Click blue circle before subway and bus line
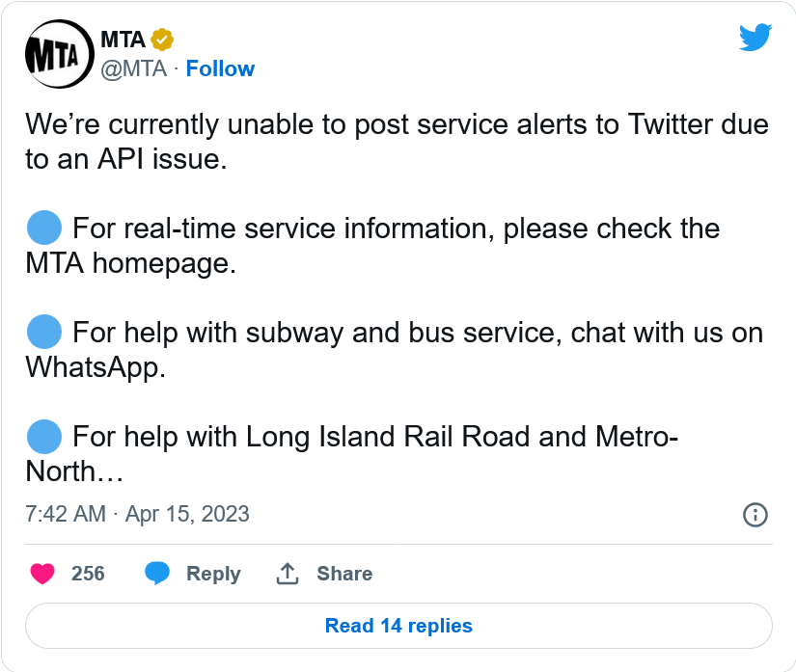This screenshot has width=796, height=672. point(44,333)
